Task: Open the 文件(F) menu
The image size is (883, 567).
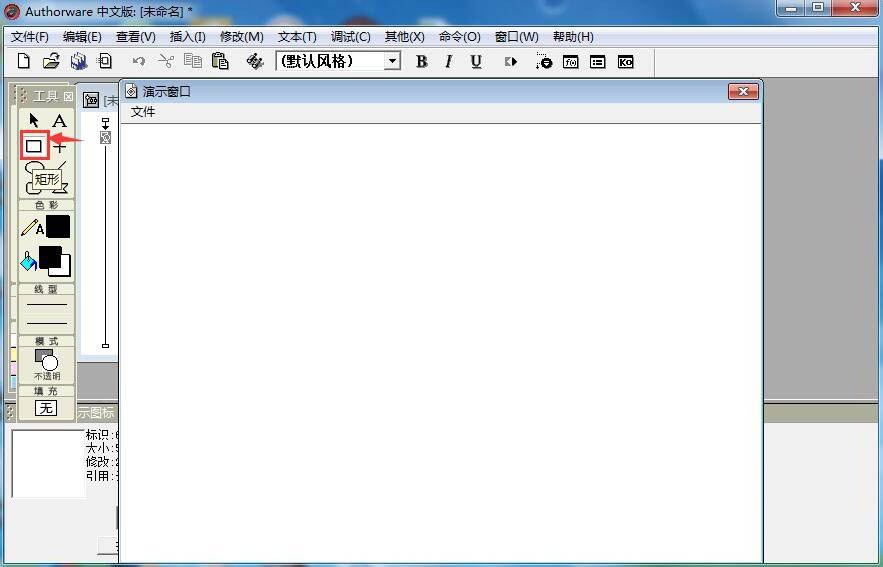Action: click(x=30, y=37)
